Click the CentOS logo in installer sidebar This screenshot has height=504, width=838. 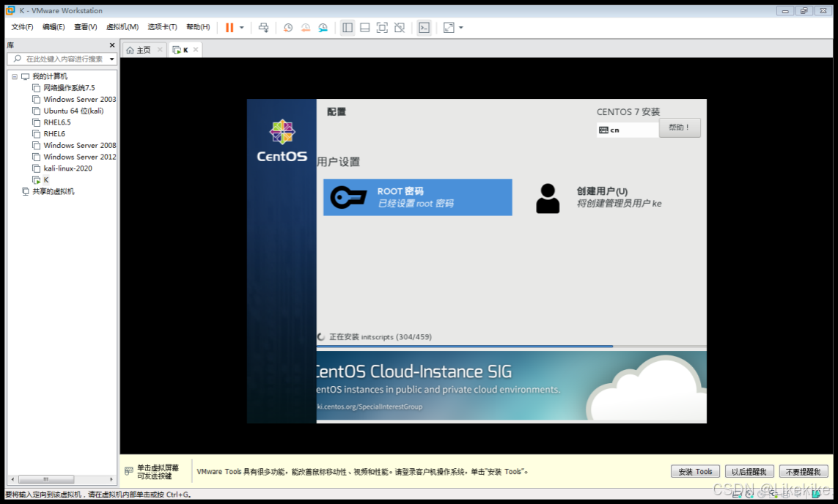click(282, 141)
